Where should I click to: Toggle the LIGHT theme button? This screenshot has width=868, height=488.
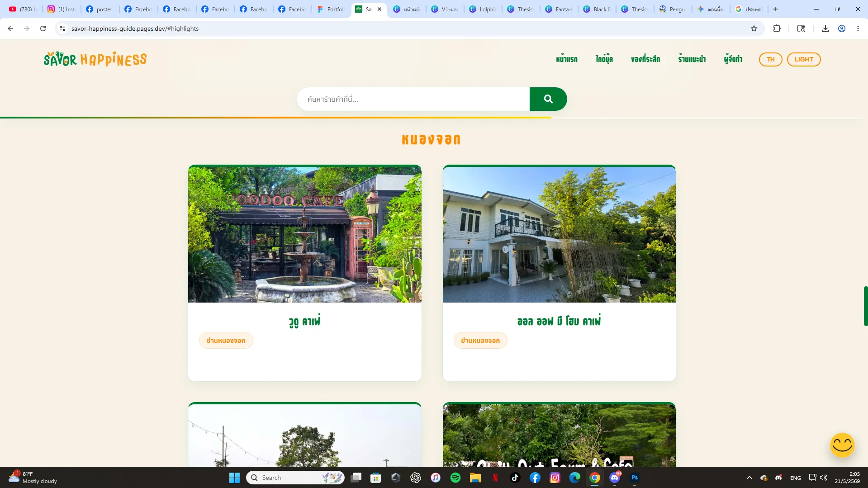pyautogui.click(x=804, y=59)
